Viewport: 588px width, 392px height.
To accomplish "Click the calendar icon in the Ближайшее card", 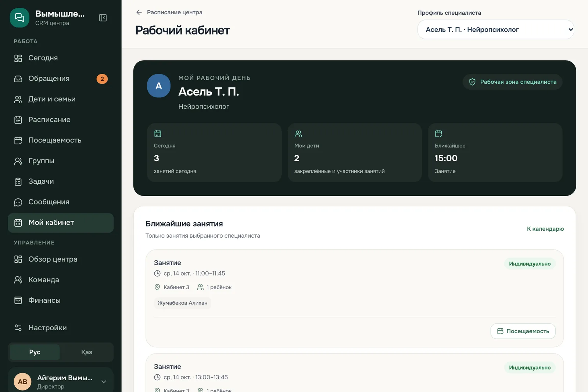I will tap(438, 133).
